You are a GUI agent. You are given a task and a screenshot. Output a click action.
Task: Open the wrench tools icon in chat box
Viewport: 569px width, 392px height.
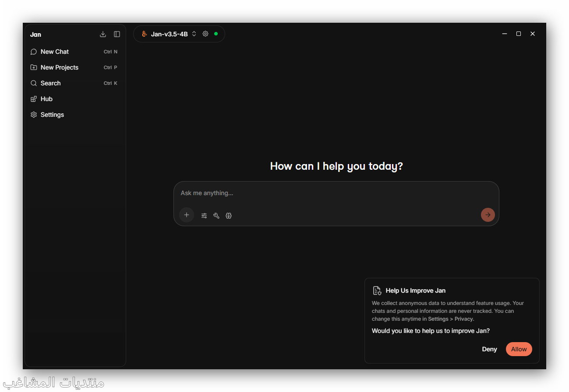pos(216,216)
